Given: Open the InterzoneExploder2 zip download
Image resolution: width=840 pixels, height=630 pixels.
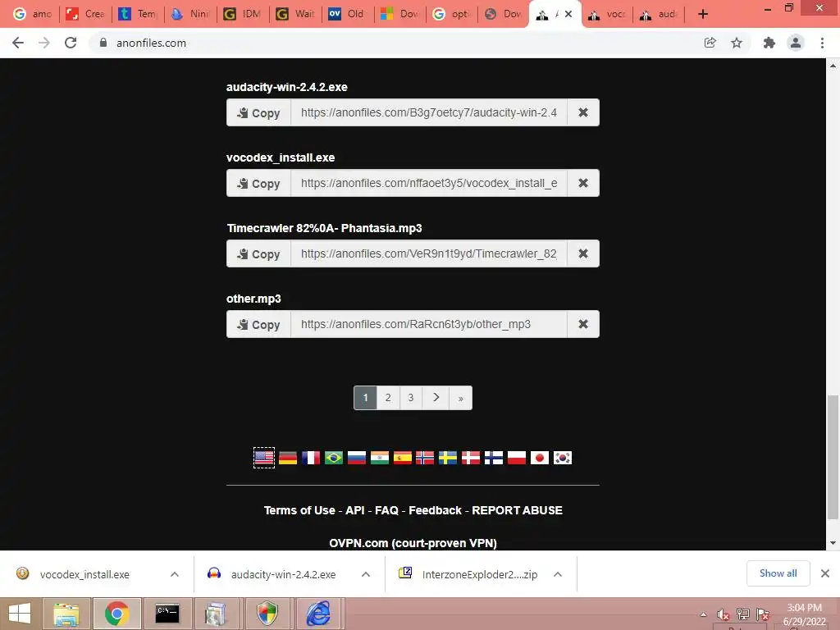Looking at the screenshot, I should click(x=479, y=574).
